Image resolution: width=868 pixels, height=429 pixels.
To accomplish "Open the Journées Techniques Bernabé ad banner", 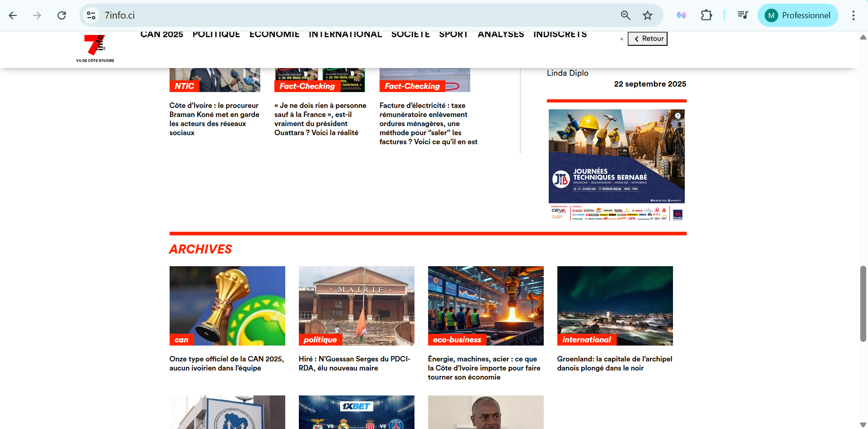I will coord(617,166).
